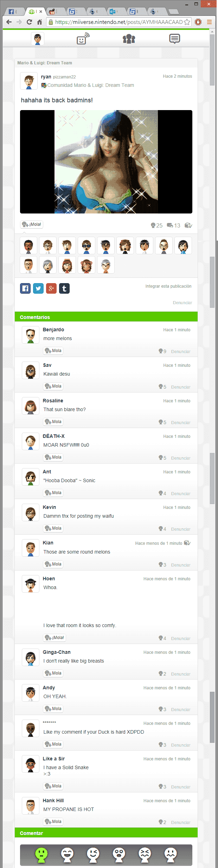Share post on Twitter
218x868 pixels.
pyautogui.click(x=38, y=288)
